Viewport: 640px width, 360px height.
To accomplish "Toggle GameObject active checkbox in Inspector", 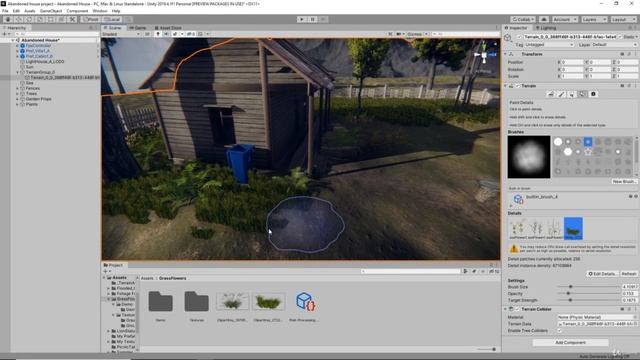I will pos(519,37).
